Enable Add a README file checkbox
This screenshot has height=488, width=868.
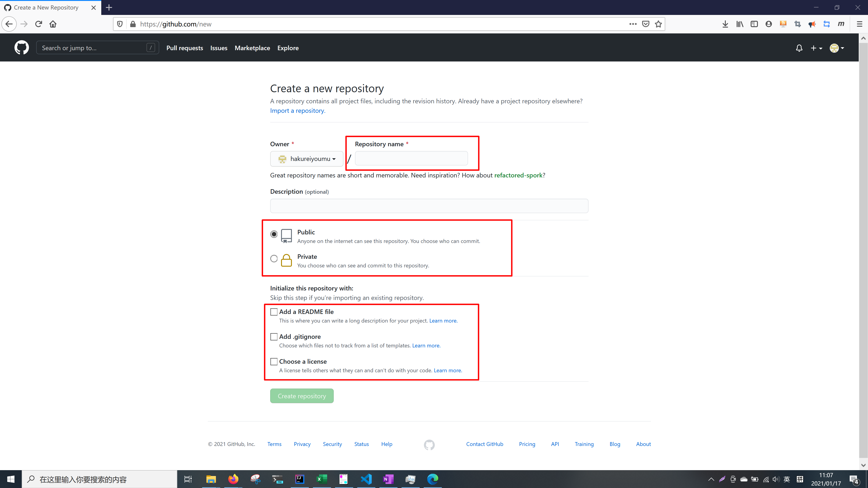coord(274,312)
